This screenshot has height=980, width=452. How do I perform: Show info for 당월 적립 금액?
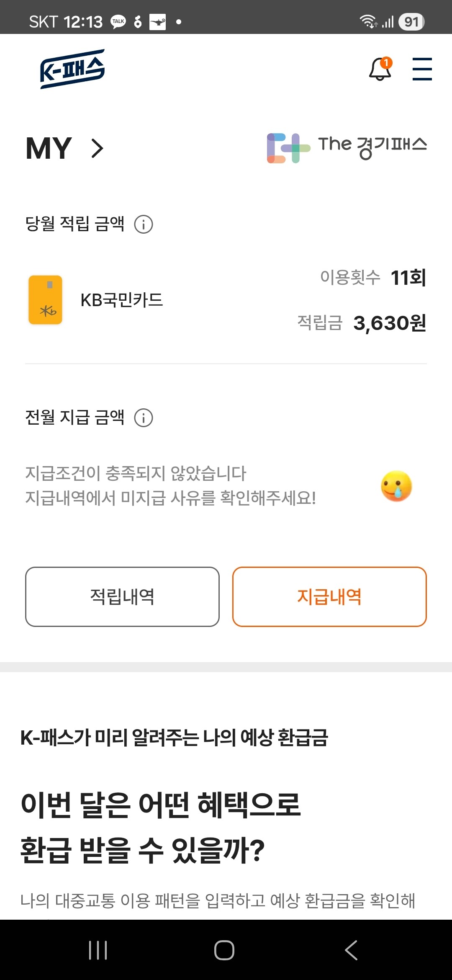144,224
